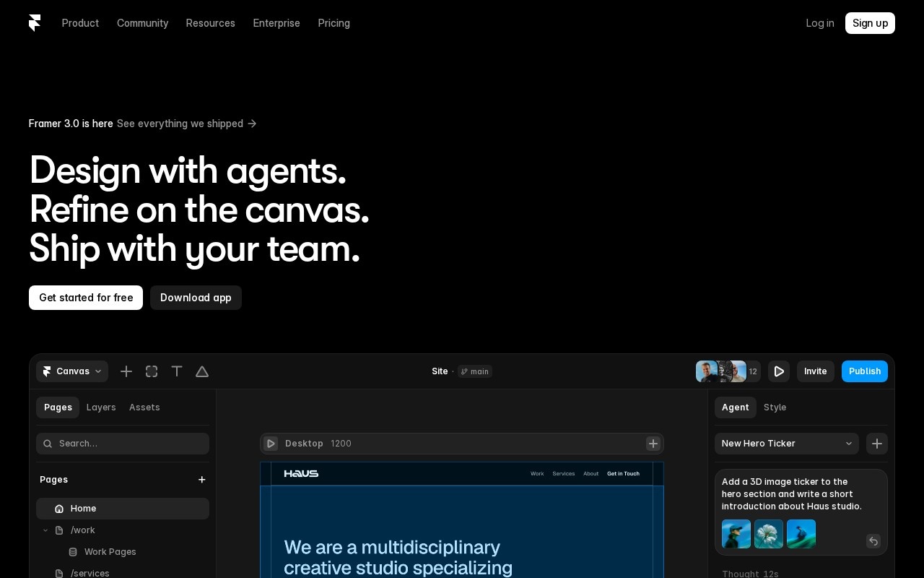Click the Framer logo in the navigation bar
The width and height of the screenshot is (924, 578).
(35, 23)
